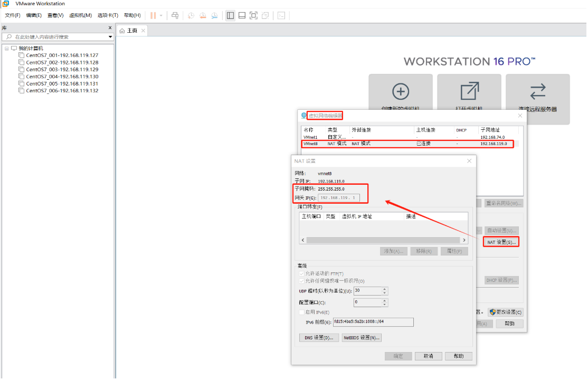Click the DHCP 设置(P)... button
This screenshot has height=380, width=588.
click(501, 280)
